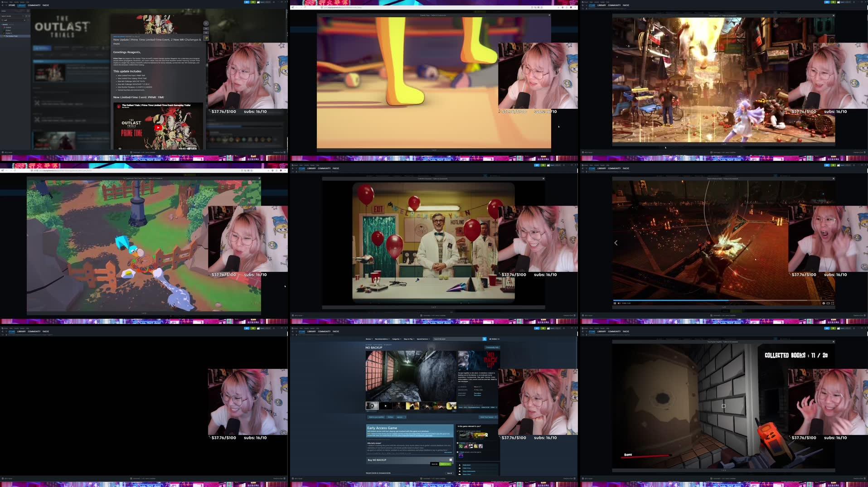Click Add to your wishlist for NO BACKUP
The width and height of the screenshot is (868, 487).
click(x=376, y=417)
